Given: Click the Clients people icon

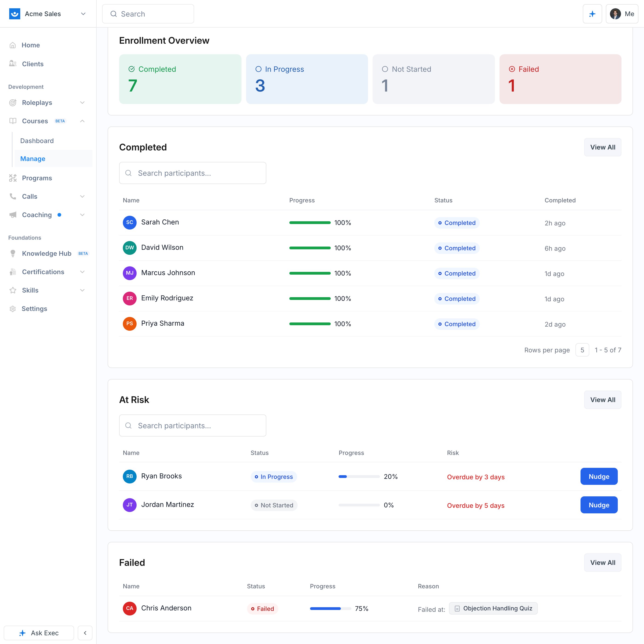Looking at the screenshot, I should coord(13,64).
